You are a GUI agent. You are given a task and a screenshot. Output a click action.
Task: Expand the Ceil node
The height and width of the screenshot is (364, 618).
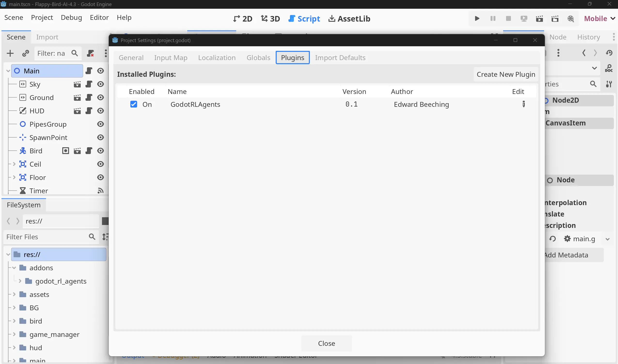14,164
